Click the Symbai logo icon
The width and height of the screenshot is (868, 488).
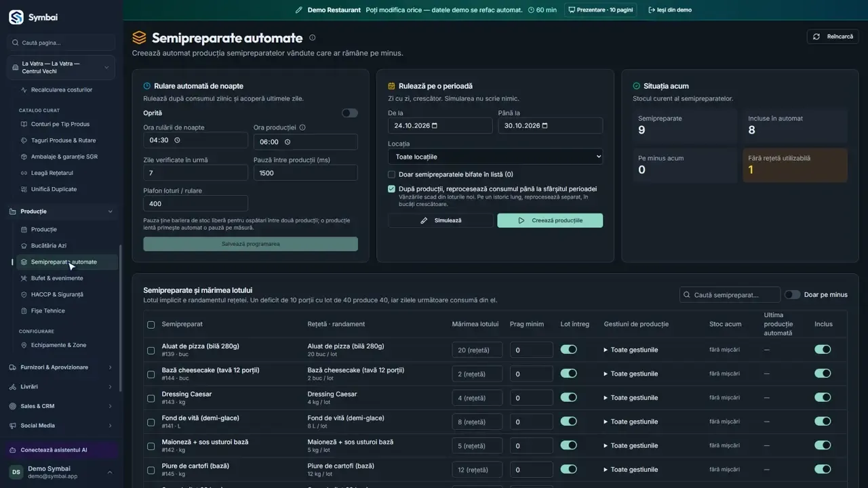click(16, 18)
